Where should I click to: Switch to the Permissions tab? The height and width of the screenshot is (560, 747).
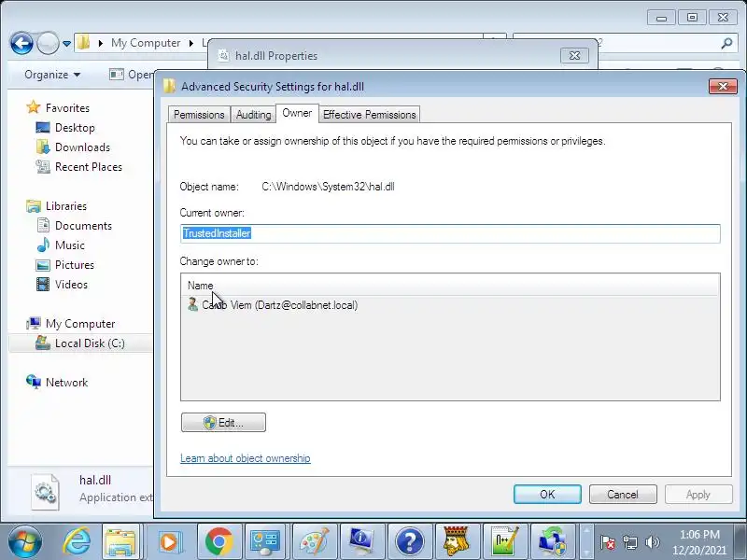pyautogui.click(x=199, y=115)
